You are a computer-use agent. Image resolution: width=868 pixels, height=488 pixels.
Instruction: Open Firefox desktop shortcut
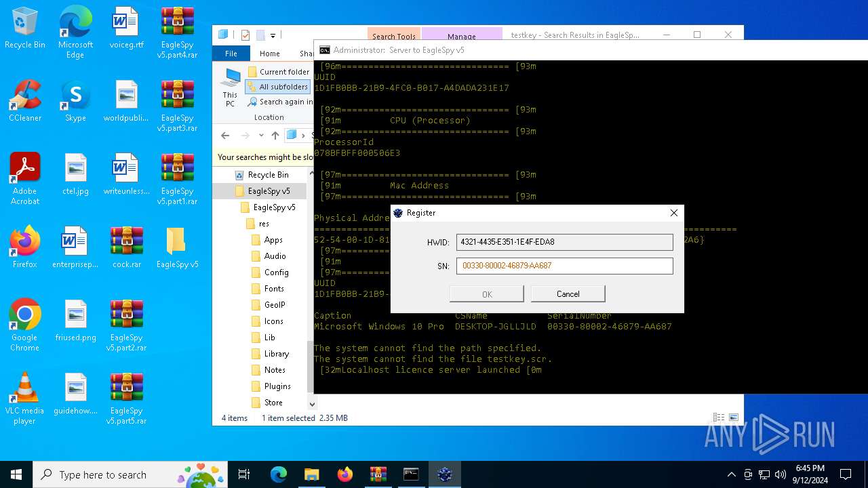point(25,247)
